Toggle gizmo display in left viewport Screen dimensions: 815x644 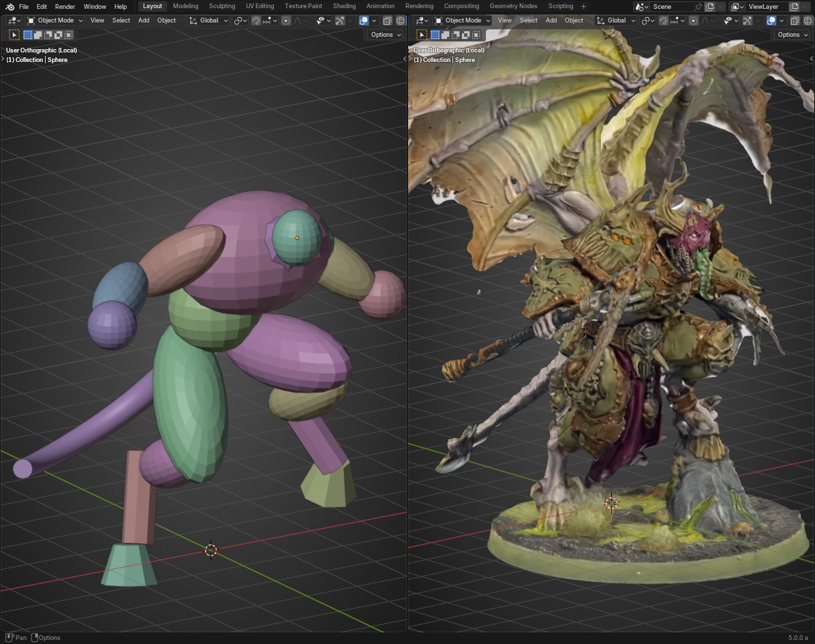pyautogui.click(x=339, y=20)
